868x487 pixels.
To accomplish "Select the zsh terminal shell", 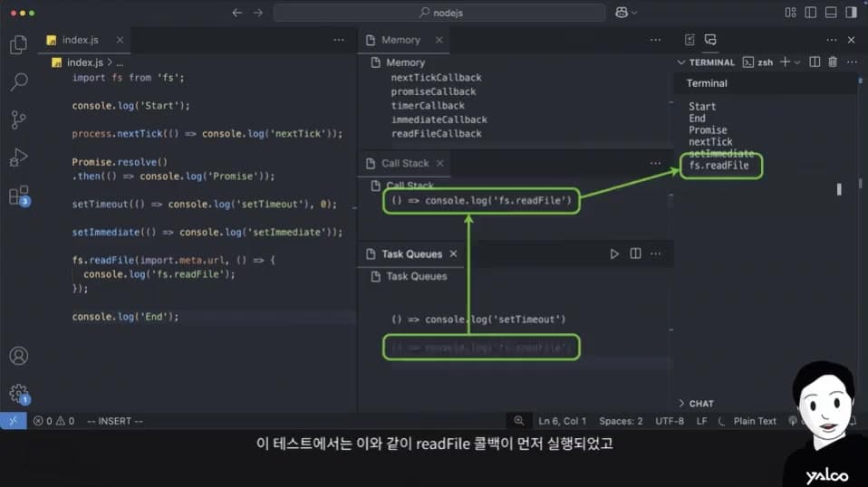I will pyautogui.click(x=758, y=62).
